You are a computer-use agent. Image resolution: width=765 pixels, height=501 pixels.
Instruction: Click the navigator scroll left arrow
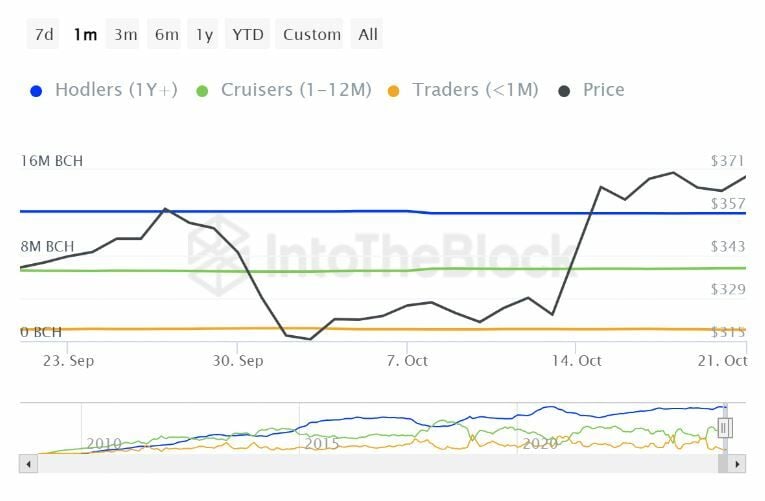(28, 464)
